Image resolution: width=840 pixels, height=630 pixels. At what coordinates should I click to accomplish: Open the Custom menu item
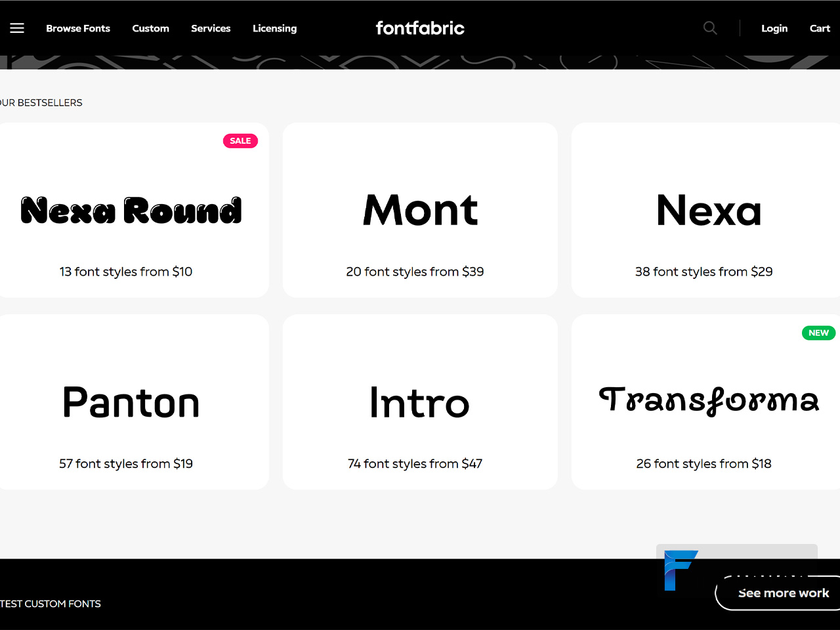pos(150,28)
